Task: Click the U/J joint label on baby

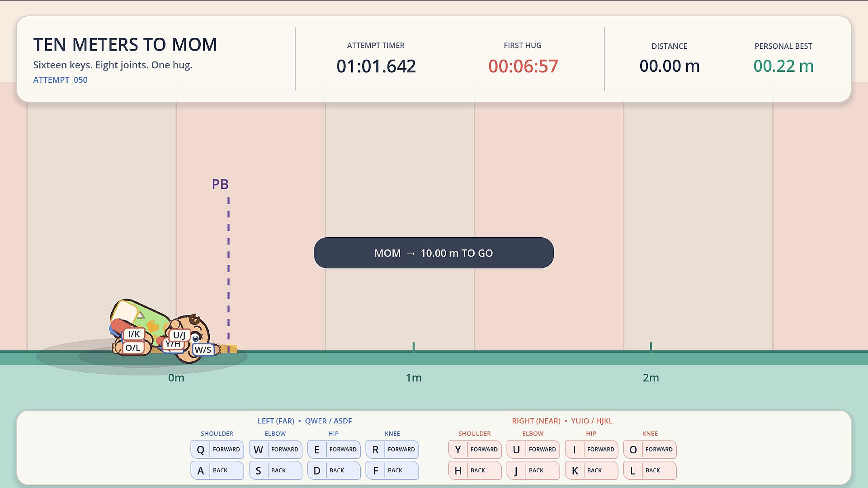Action: 179,335
